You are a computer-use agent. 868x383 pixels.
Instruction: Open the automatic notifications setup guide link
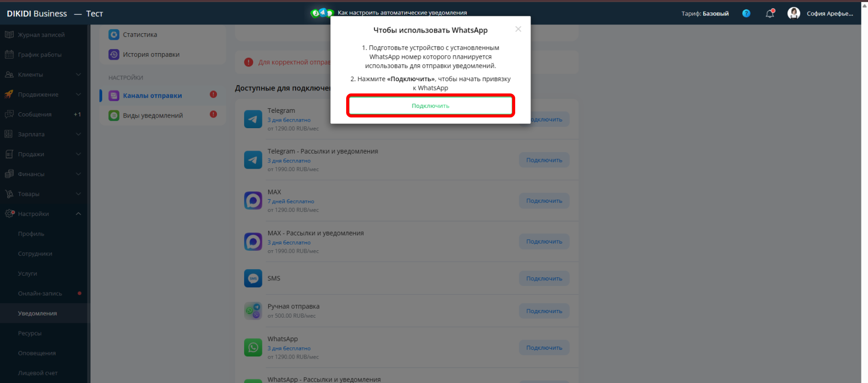pos(402,13)
